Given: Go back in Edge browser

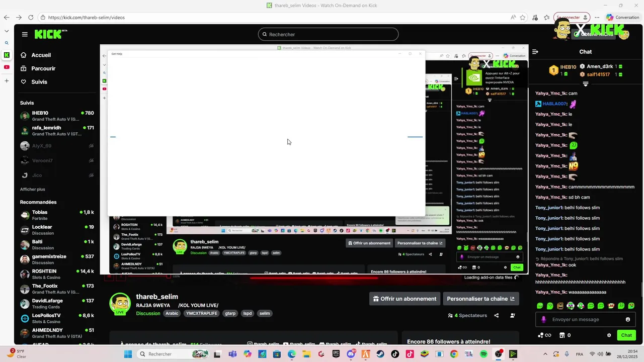Looking at the screenshot, I should coord(7,17).
